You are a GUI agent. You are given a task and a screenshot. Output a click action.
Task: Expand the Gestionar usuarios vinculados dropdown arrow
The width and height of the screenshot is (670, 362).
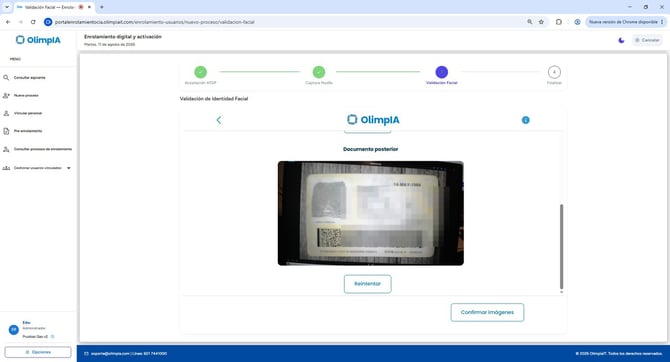(x=69, y=168)
